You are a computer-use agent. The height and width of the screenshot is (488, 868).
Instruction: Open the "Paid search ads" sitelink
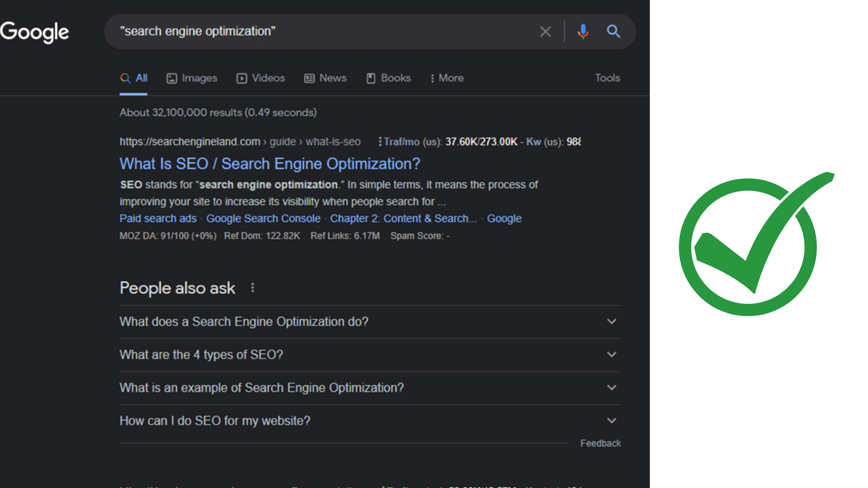(x=158, y=218)
